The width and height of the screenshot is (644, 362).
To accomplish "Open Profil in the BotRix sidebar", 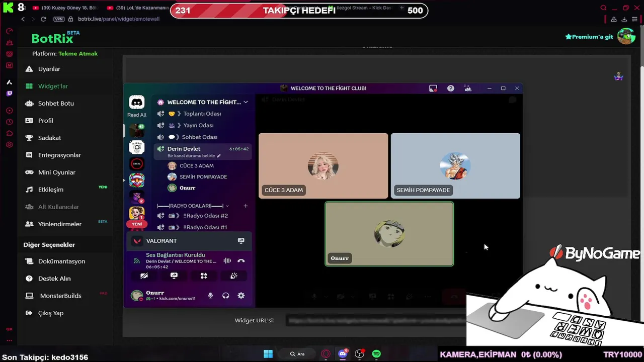I will tap(46, 121).
